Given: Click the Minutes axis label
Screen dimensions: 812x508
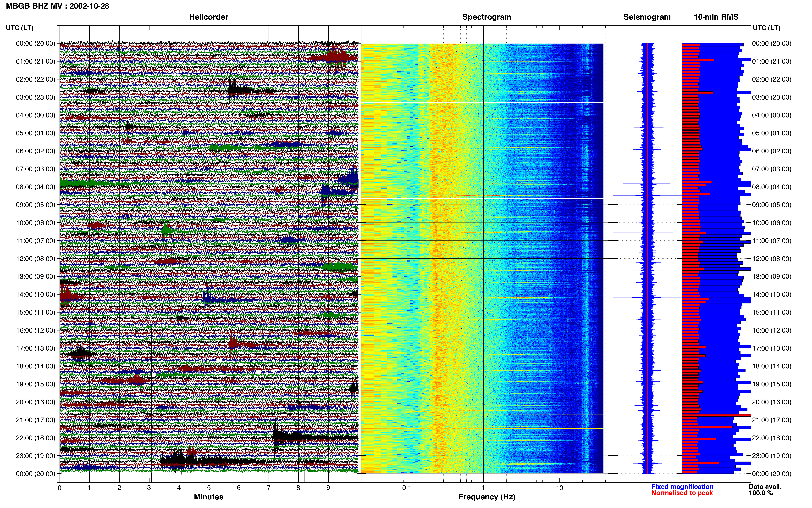Looking at the screenshot, I should pos(209,497).
